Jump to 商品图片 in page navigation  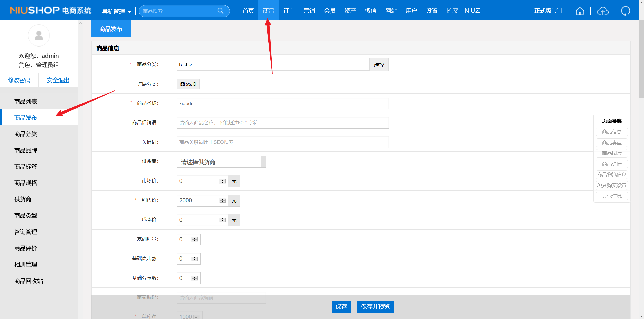pos(612,153)
